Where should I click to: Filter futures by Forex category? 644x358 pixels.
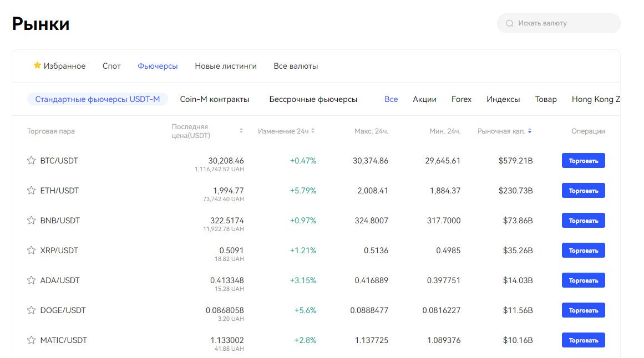[462, 99]
